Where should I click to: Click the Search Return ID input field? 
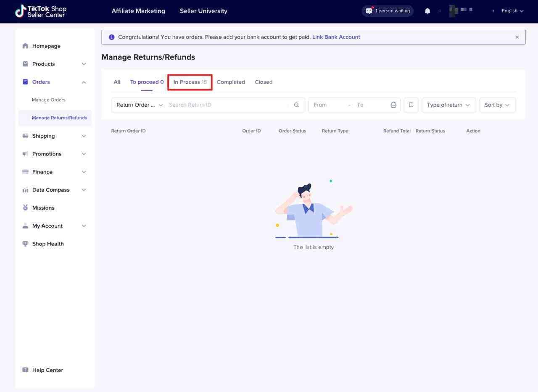point(227,105)
